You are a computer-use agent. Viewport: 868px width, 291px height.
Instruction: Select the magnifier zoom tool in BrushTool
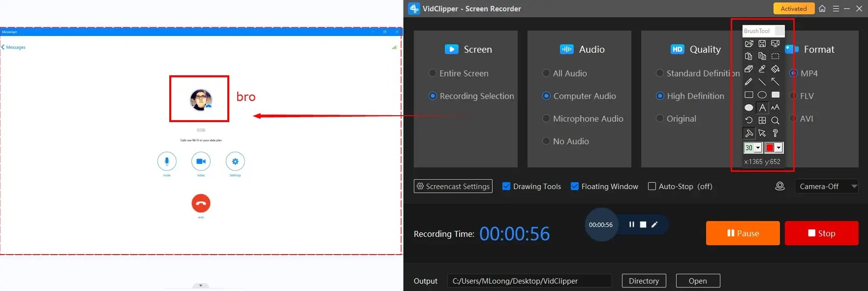(775, 120)
